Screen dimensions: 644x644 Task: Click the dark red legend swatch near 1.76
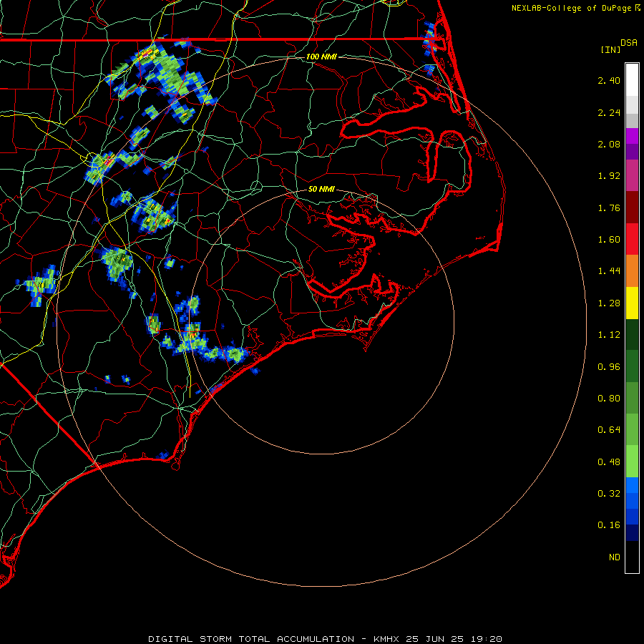tap(632, 208)
